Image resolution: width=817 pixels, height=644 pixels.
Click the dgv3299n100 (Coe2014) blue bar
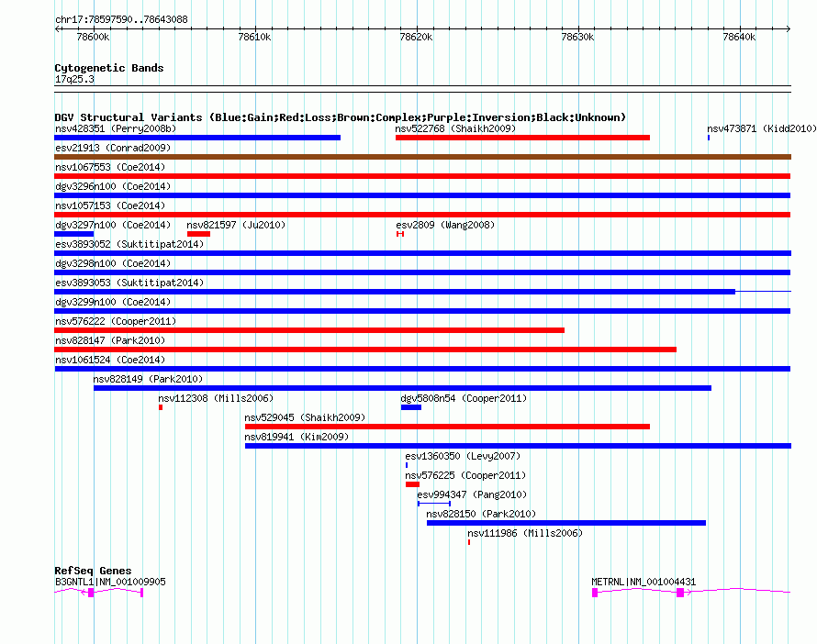click(x=422, y=311)
